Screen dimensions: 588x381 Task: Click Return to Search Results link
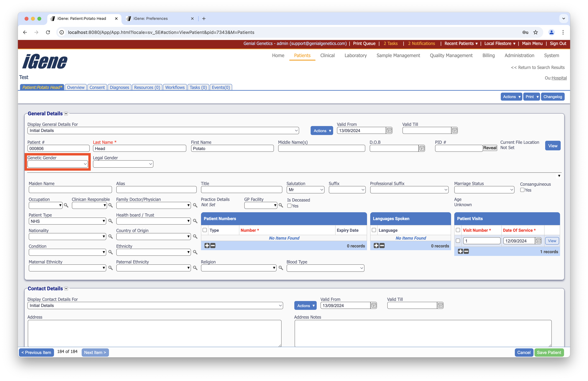click(x=537, y=67)
